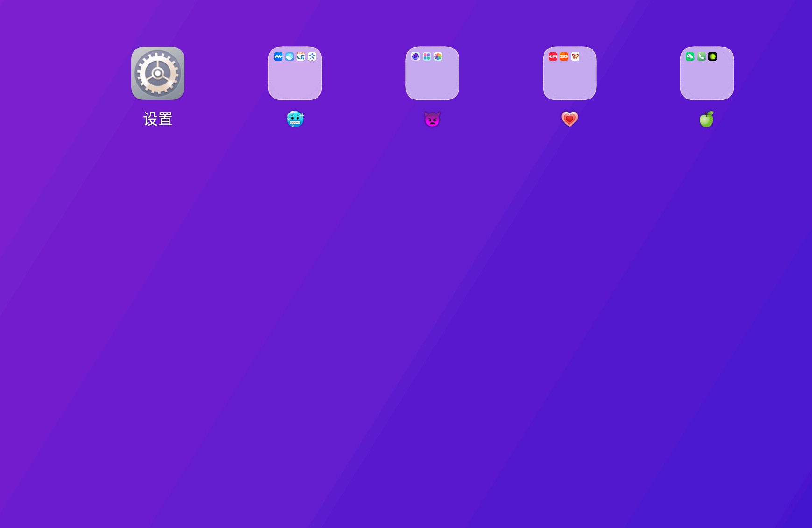Open the Baidu paw print app
The width and height of the screenshot is (812, 528).
pos(312,56)
